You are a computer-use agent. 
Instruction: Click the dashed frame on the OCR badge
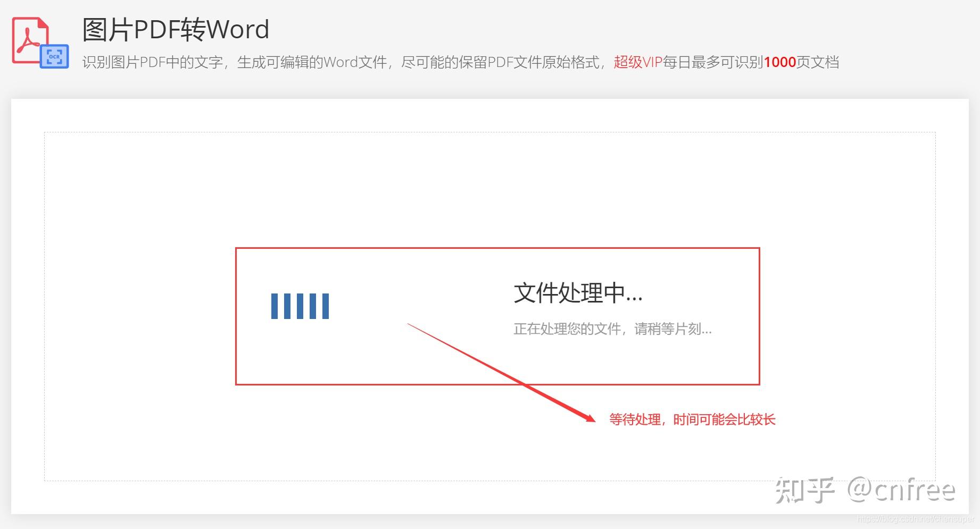click(54, 55)
